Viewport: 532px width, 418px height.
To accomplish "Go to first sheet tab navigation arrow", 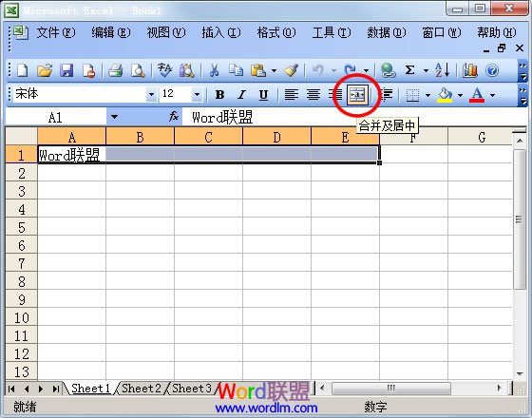I will pyautogui.click(x=11, y=389).
